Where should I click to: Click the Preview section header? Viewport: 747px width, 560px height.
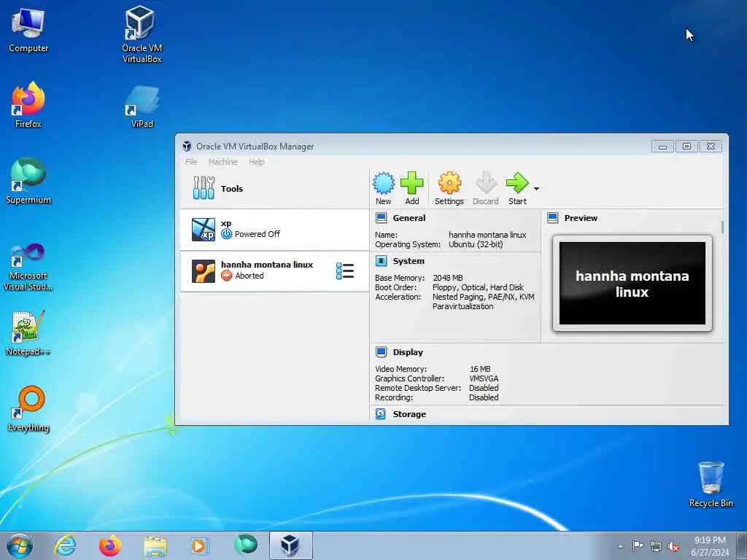coord(581,218)
